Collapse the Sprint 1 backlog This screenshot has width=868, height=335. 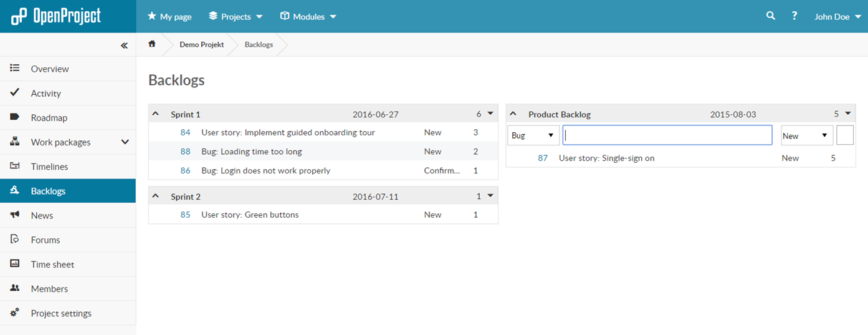tap(156, 114)
